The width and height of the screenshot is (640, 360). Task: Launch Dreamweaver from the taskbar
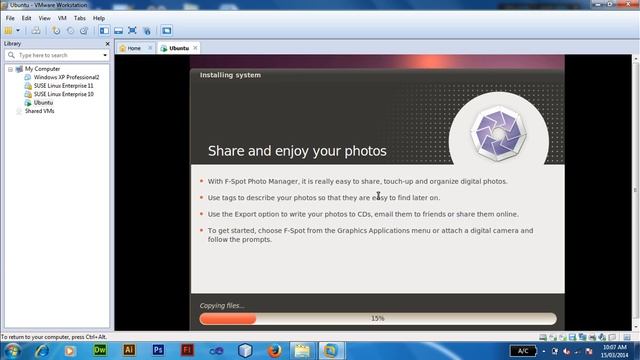(x=100, y=350)
